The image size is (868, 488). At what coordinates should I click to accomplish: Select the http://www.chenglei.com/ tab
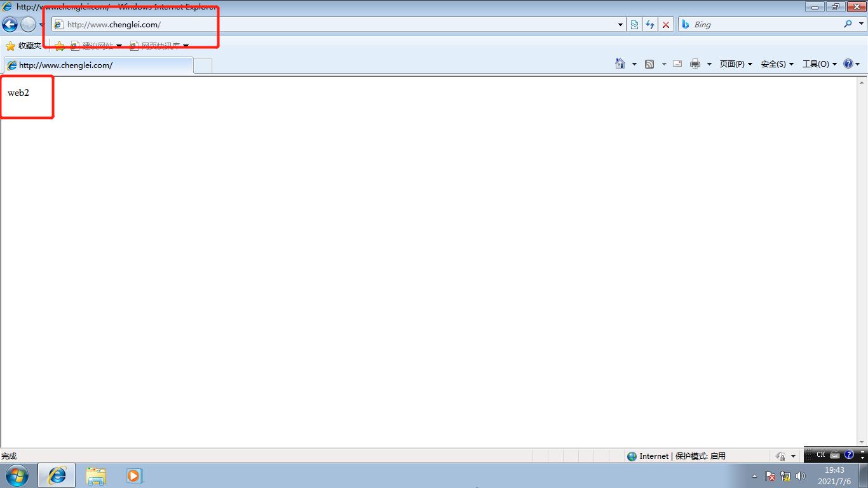(x=98, y=65)
